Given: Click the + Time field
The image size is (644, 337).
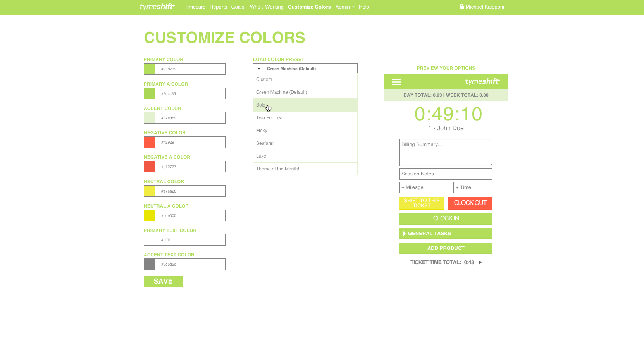Looking at the screenshot, I should (x=473, y=187).
